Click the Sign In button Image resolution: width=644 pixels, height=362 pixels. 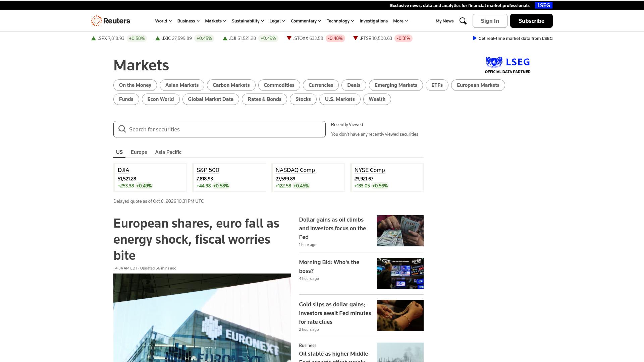pyautogui.click(x=490, y=21)
